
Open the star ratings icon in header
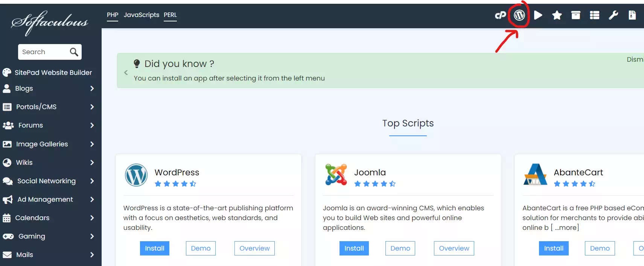[x=557, y=15]
